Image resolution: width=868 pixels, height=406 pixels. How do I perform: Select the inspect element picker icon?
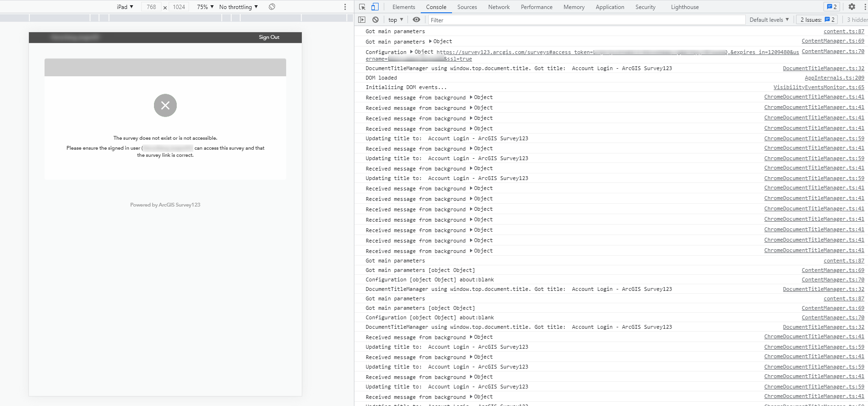tap(362, 7)
